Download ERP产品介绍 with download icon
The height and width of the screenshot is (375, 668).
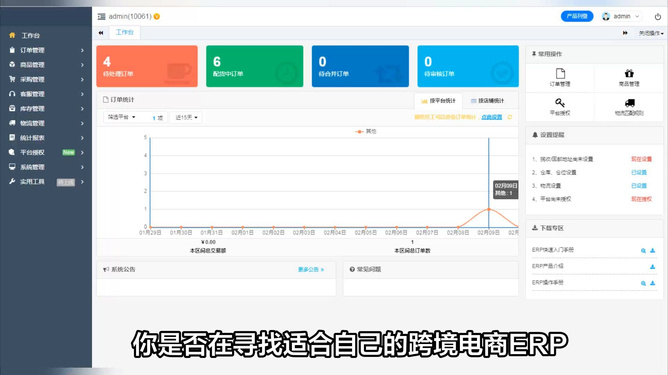(652, 267)
